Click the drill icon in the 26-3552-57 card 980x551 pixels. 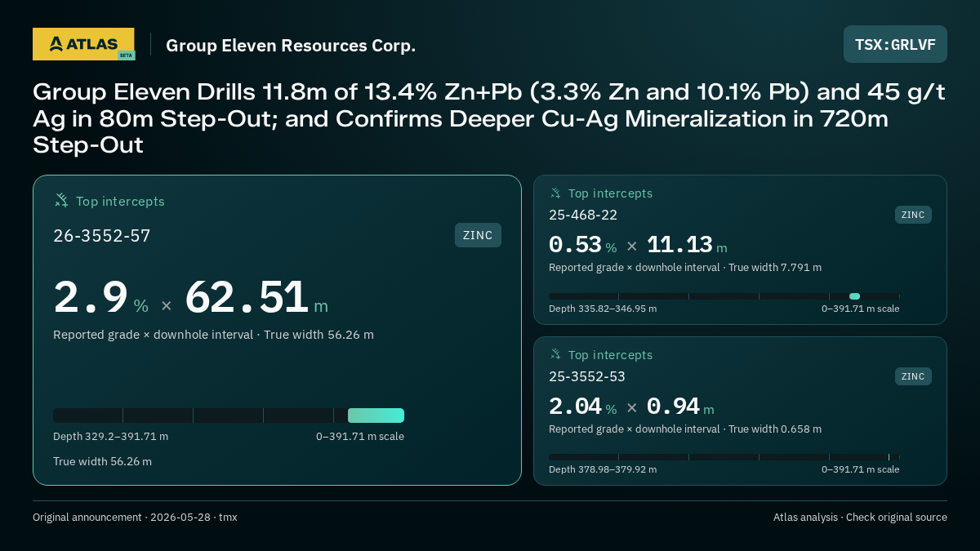[x=61, y=200]
